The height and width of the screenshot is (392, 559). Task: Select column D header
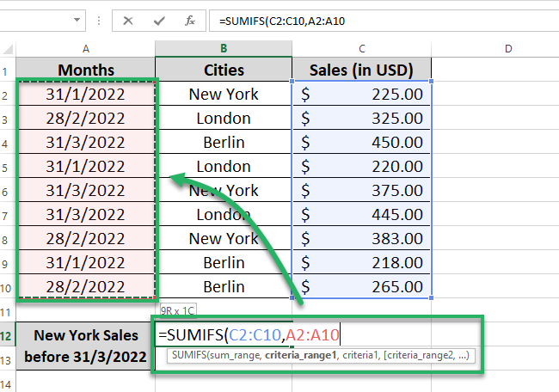508,49
